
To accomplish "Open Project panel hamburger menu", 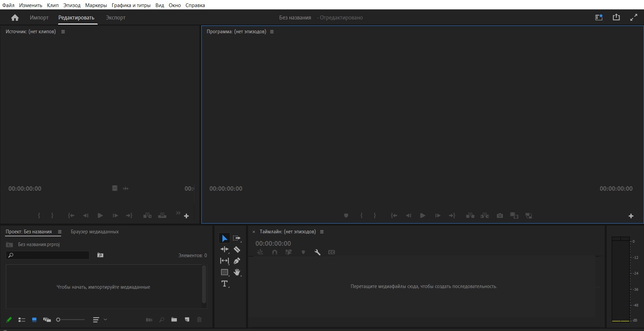I will pyautogui.click(x=60, y=232).
